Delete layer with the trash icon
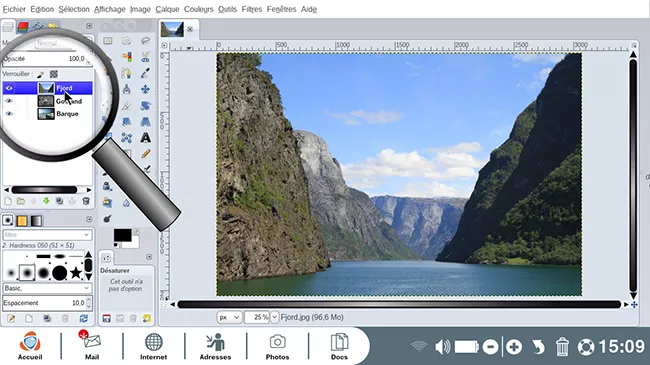The width and height of the screenshot is (650, 365). pos(86,201)
